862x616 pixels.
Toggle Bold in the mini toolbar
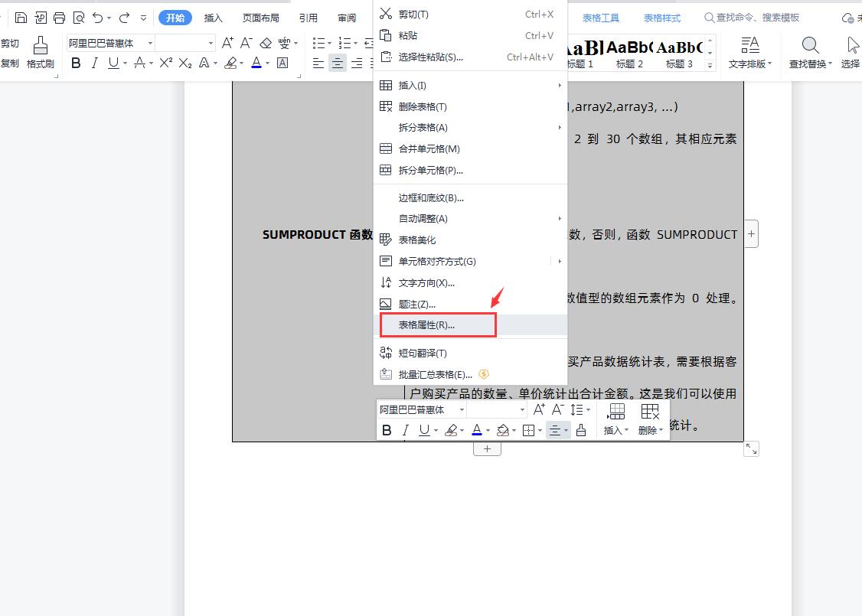(x=387, y=430)
